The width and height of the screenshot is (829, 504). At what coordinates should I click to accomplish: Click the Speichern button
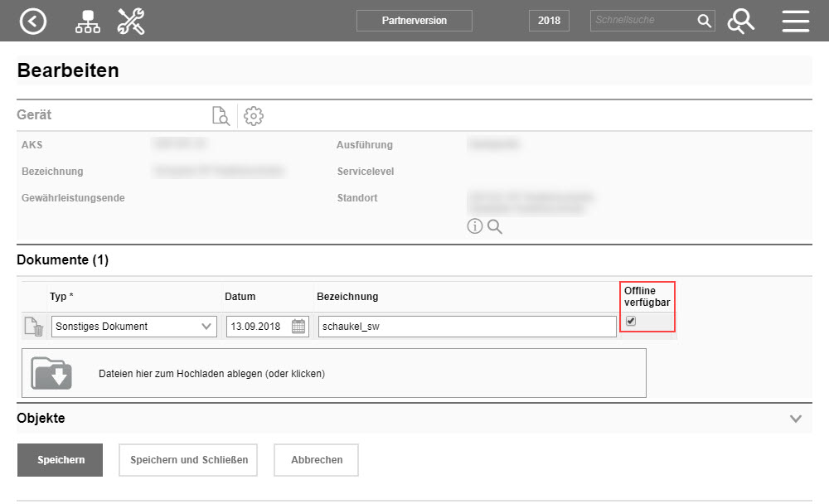pyautogui.click(x=59, y=459)
